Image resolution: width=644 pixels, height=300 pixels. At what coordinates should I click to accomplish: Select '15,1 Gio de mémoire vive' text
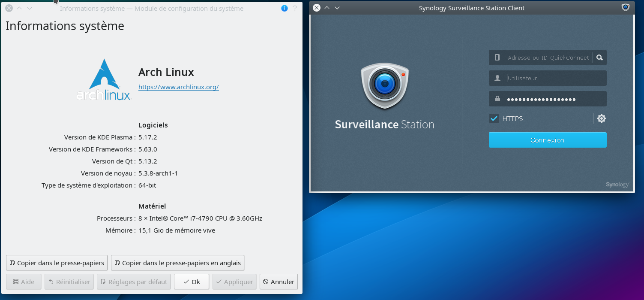click(177, 230)
